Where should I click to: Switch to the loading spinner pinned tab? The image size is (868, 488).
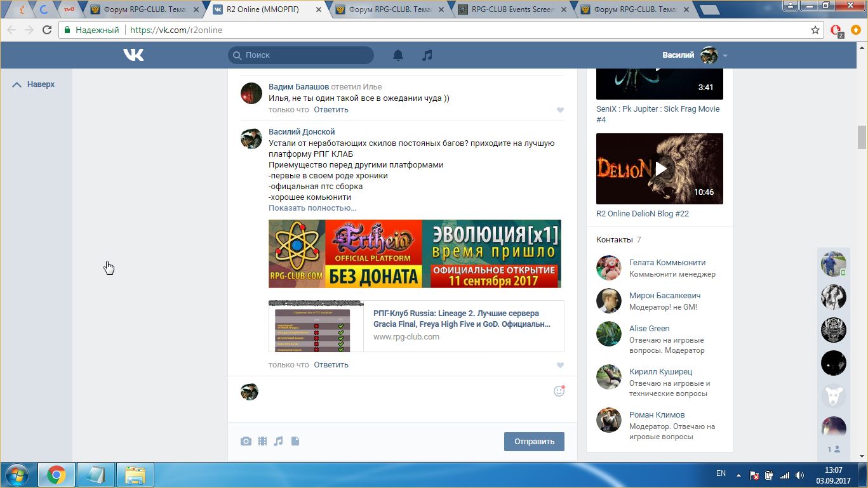[x=44, y=10]
